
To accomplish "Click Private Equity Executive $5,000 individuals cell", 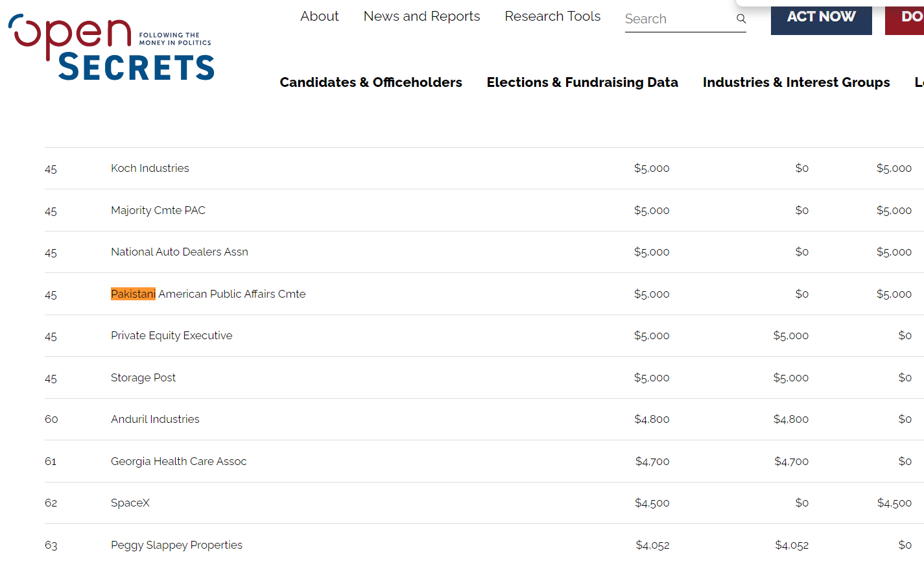I will 791,335.
